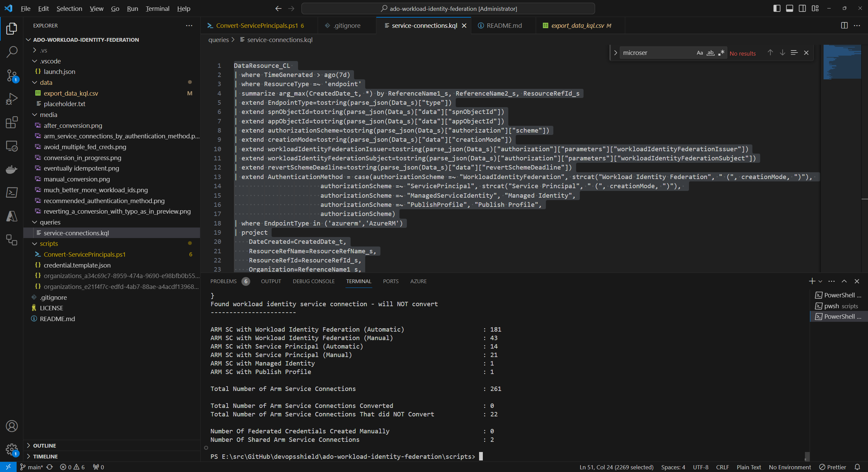Open the PowerShell activity bar view
The width and height of the screenshot is (868, 472).
[x=12, y=193]
